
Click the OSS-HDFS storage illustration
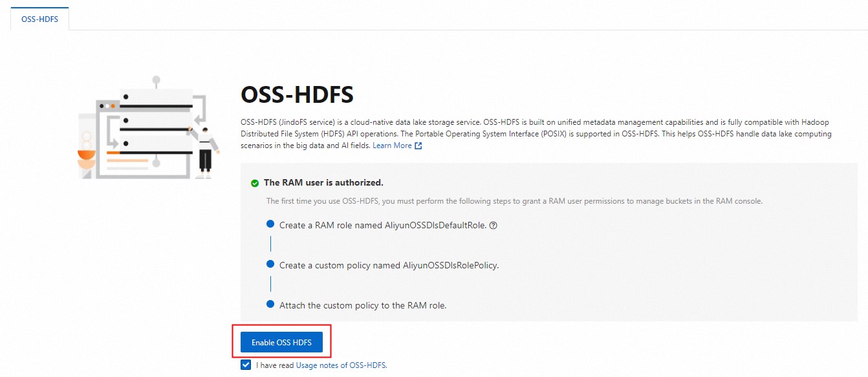point(149,127)
